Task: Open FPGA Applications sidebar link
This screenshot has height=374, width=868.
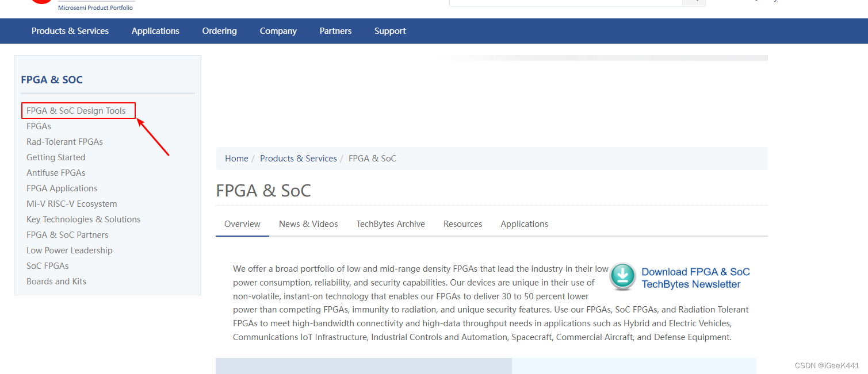Action: [62, 188]
